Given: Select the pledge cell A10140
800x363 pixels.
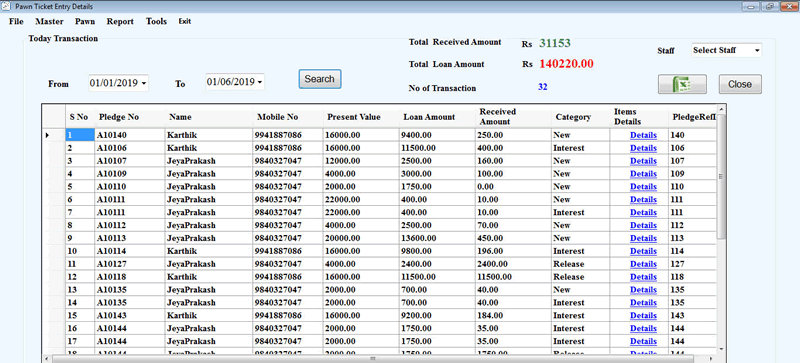Looking at the screenshot, I should [x=130, y=135].
